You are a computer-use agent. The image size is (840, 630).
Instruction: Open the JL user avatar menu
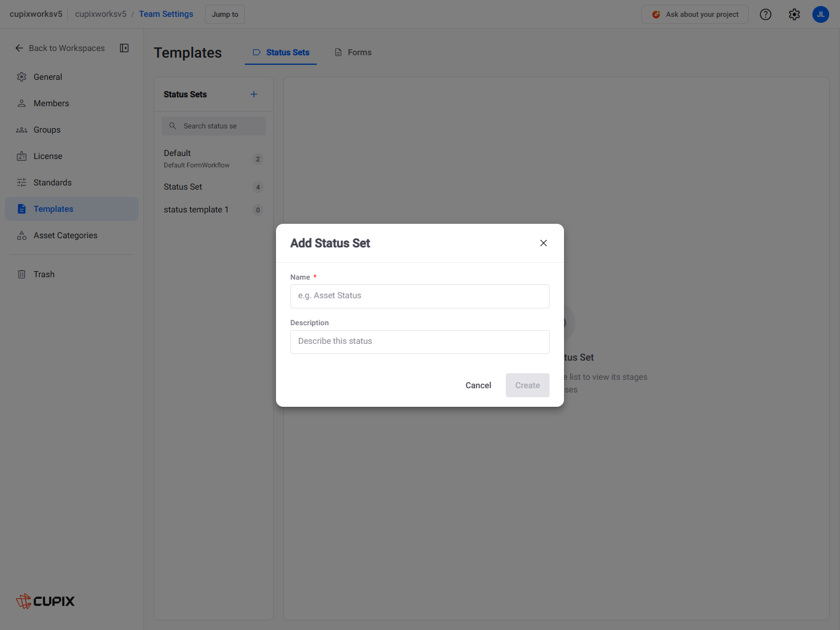821,14
